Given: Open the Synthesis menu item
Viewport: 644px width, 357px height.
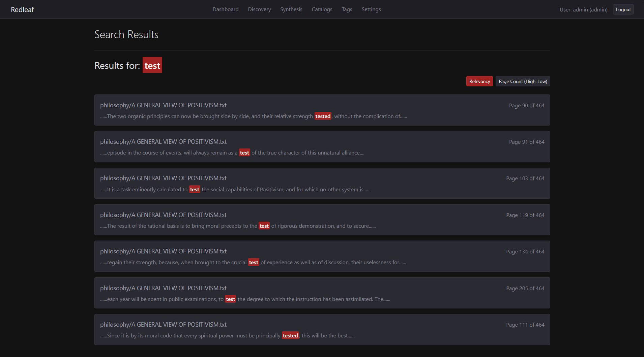Looking at the screenshot, I should point(291,9).
